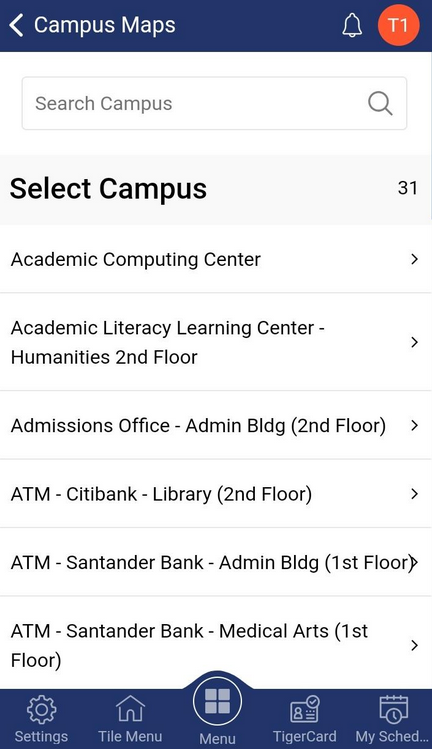Expand chevron for Admissions Office row
This screenshot has height=749, width=432.
point(414,425)
